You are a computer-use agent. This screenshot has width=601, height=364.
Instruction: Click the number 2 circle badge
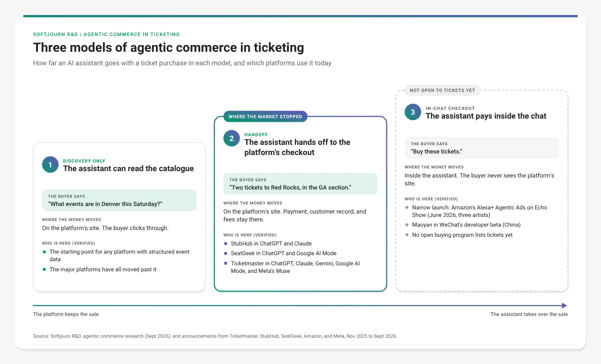click(231, 138)
